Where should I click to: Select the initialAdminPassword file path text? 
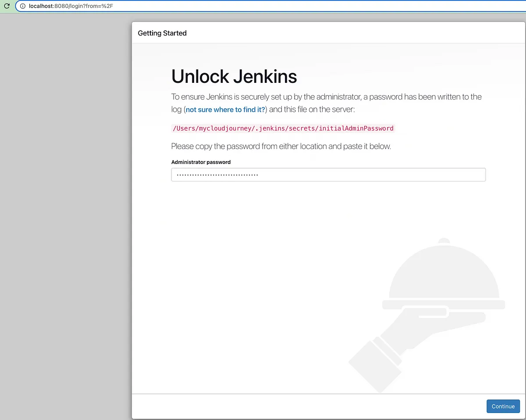click(x=283, y=128)
